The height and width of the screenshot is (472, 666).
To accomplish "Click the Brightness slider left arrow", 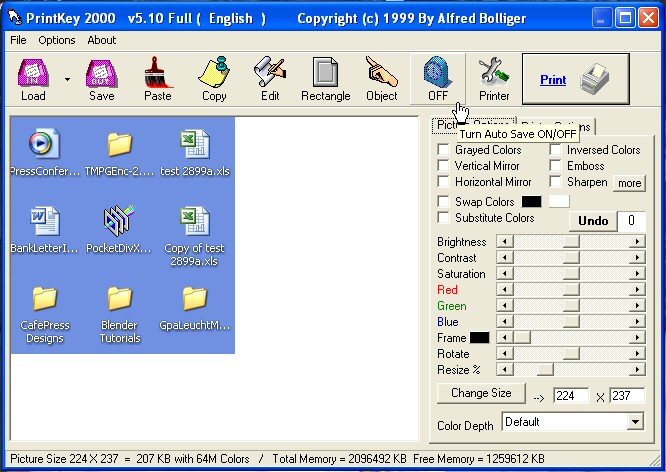I will (505, 242).
